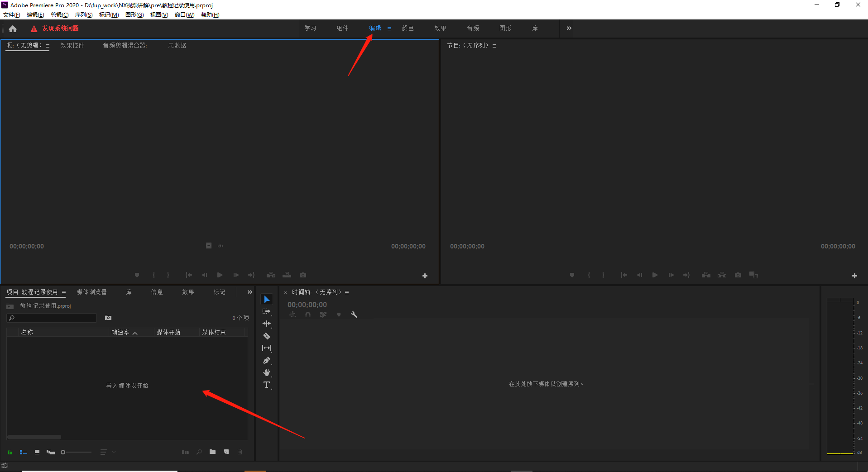
Task: Step forward one frame in Program monitor
Action: [671, 275]
